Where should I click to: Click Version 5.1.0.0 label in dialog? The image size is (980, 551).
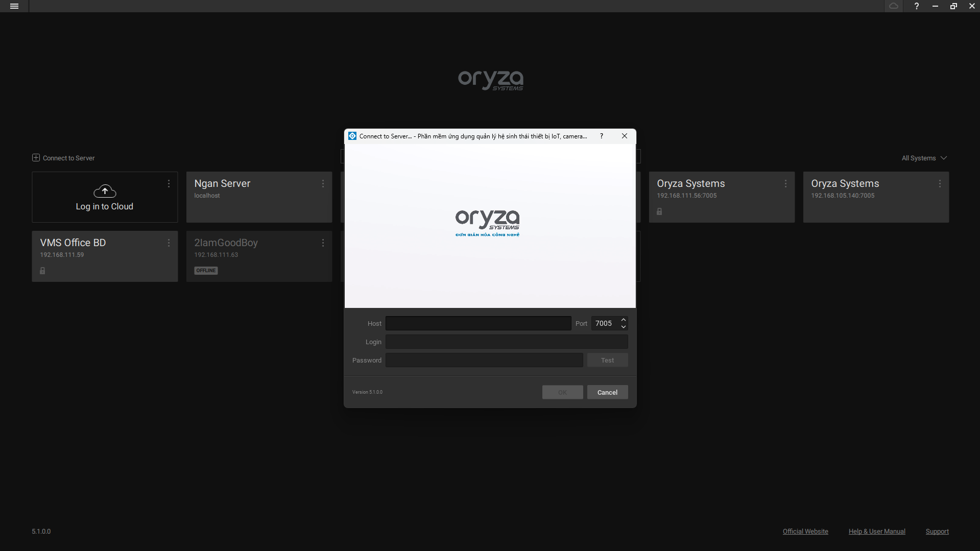tap(367, 392)
